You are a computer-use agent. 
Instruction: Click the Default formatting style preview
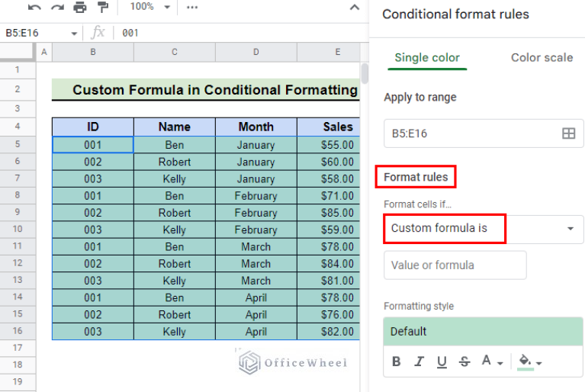pyautogui.click(x=484, y=332)
